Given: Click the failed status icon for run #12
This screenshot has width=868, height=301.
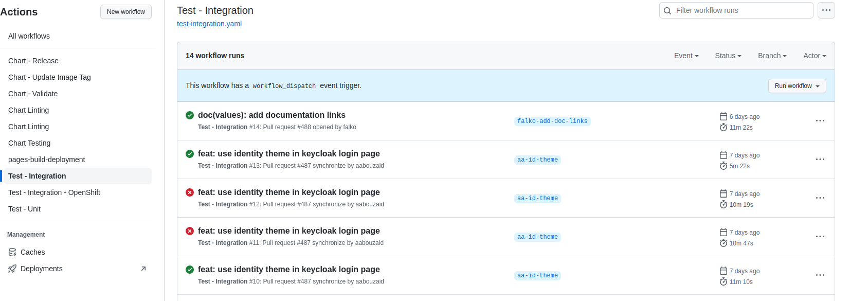Looking at the screenshot, I should (x=190, y=192).
